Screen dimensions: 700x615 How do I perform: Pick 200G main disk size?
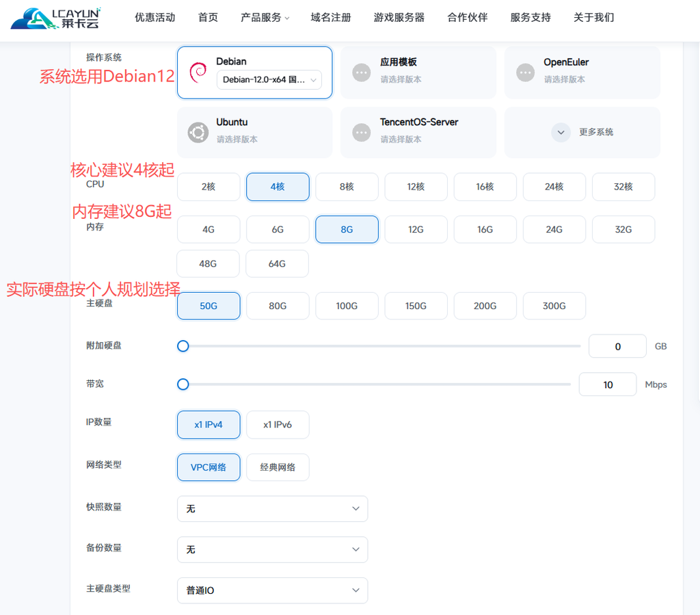point(485,306)
